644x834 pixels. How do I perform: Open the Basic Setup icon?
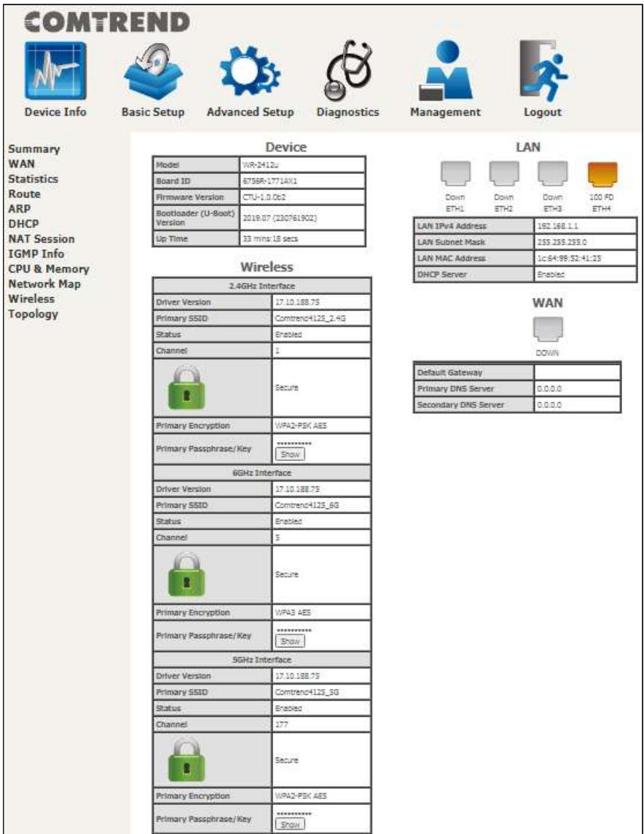tap(152, 73)
